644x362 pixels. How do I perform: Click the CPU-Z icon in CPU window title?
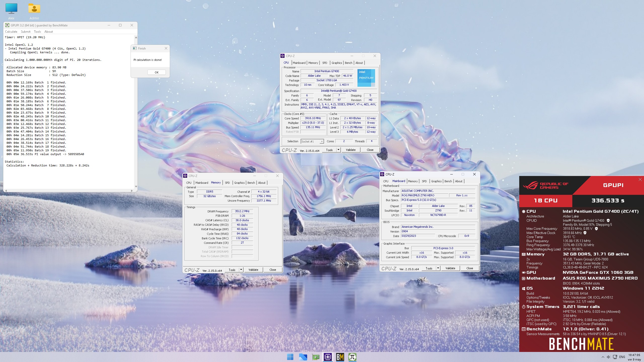283,56
